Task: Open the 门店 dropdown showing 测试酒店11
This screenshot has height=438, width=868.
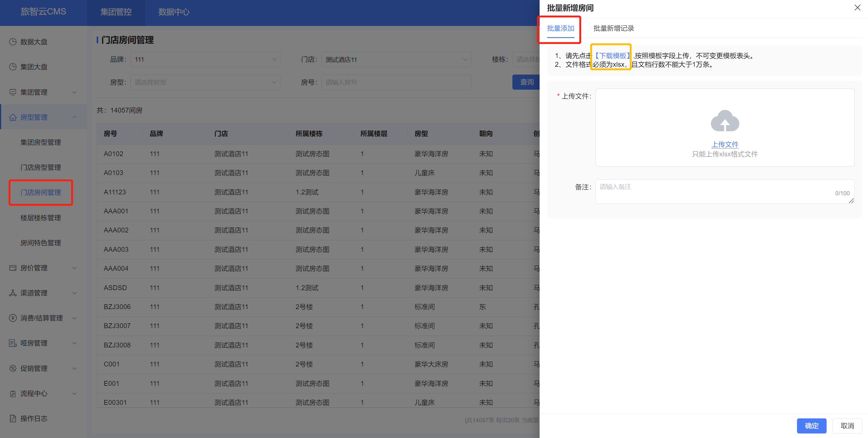Action: (396, 59)
